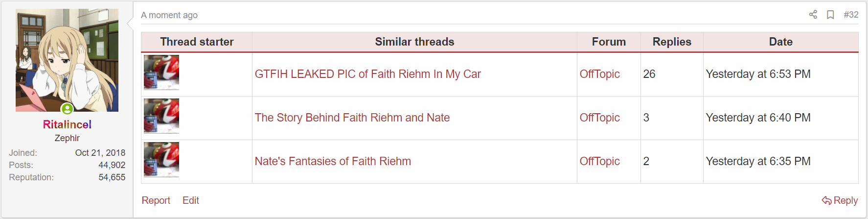Go to OffTopic forum in third row
The height and width of the screenshot is (219, 868).
coord(599,161)
